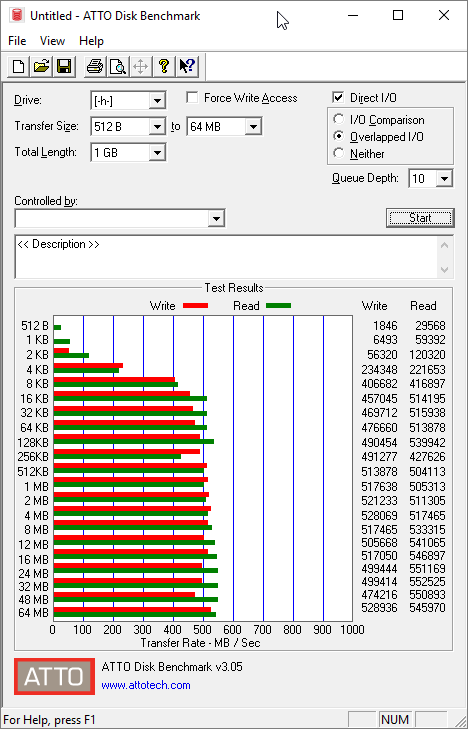Click the 128KB row label
Screen dimensions: 468x729
[33, 442]
